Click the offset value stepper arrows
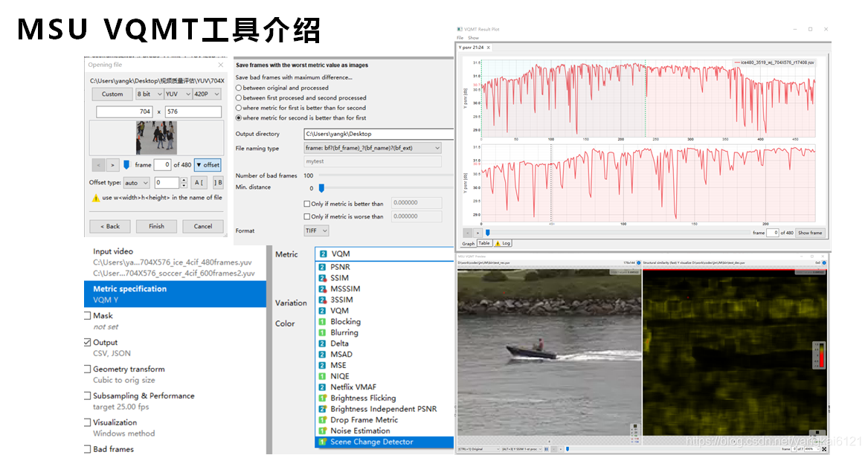This screenshot has width=868, height=455. tap(183, 183)
